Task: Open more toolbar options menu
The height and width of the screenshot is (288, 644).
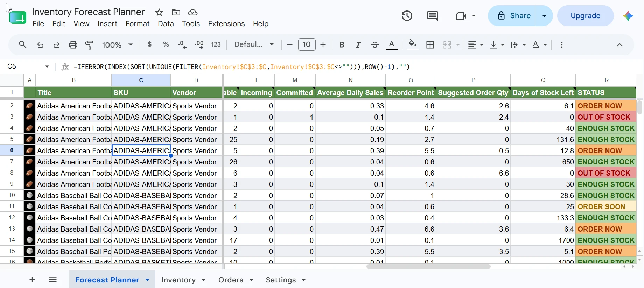Action: [561, 45]
